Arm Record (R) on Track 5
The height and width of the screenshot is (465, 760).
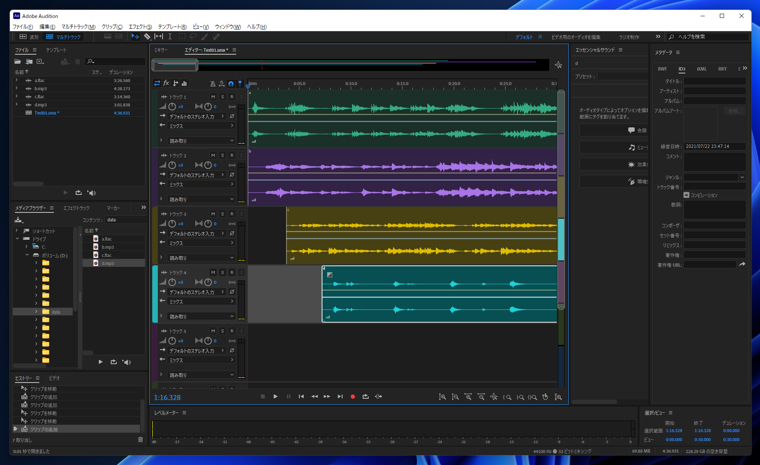pyautogui.click(x=232, y=331)
